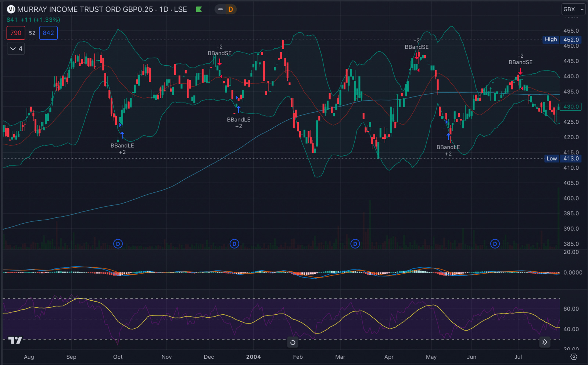Click the Aug label on time axis

[x=29, y=357]
